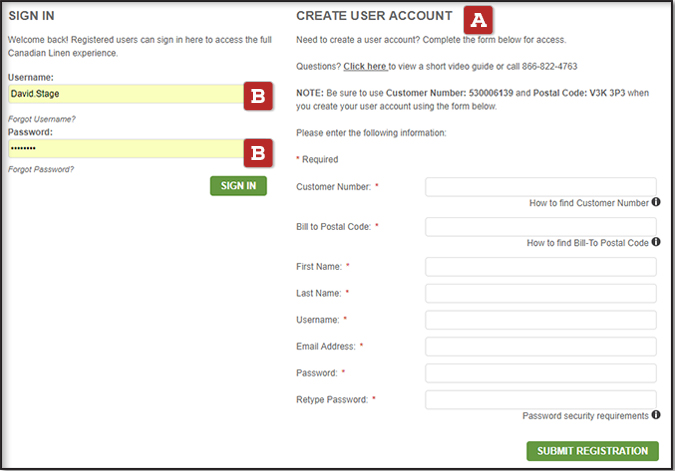Open the Forgot Password link

pos(41,169)
